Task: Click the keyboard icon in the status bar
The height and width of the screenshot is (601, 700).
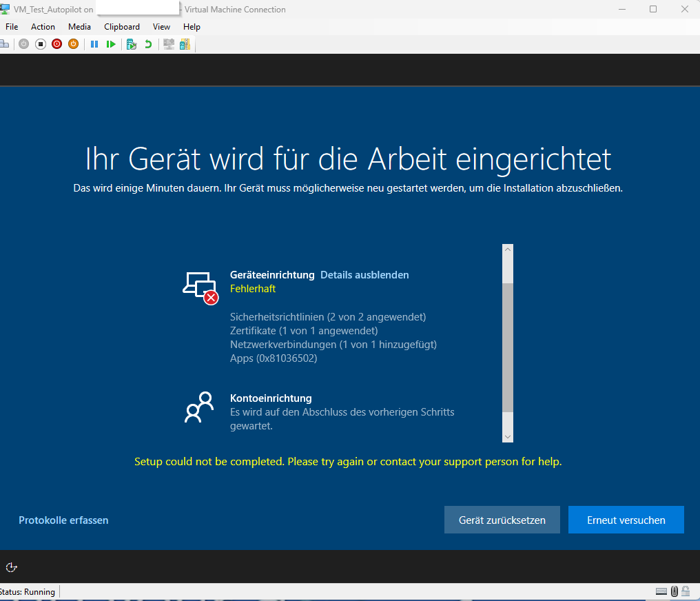Action: [x=661, y=591]
